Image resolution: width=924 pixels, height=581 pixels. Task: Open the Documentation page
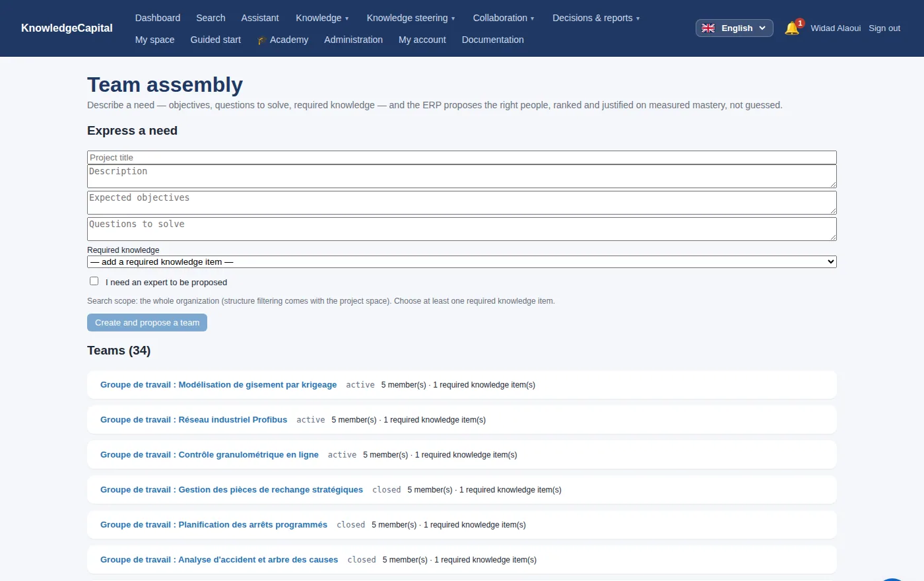[493, 40]
